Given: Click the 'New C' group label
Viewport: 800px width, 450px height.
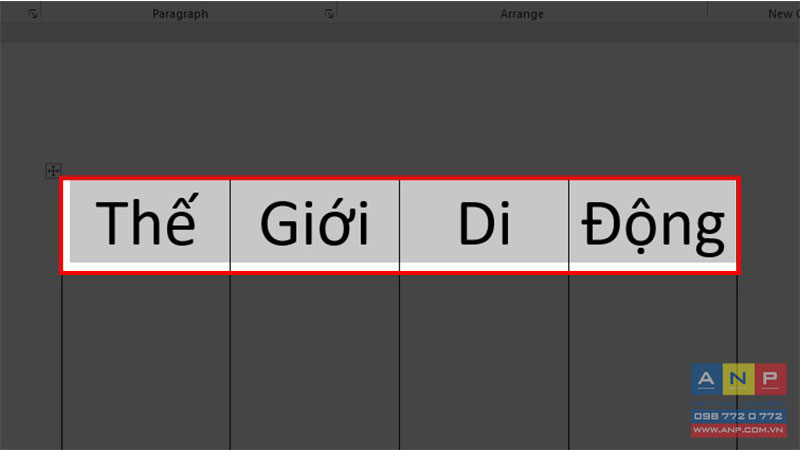Looking at the screenshot, I should point(782,15).
